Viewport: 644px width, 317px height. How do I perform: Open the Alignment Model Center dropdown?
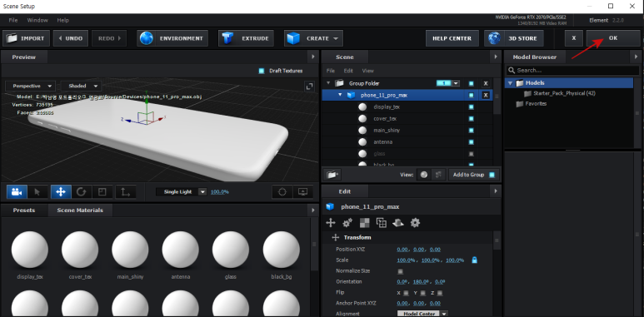tap(422, 314)
